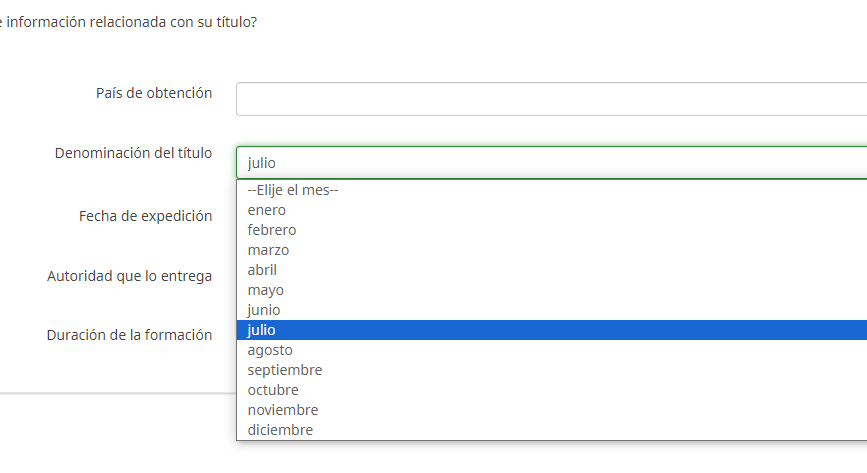Click the "País de obtención" label
The image size is (867, 473).
point(154,93)
